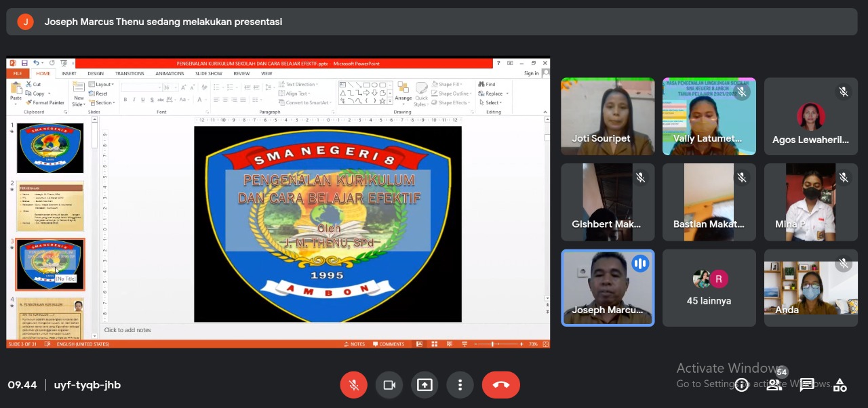Select slide 1 thumbnail in slide panel
Viewport: 868px width, 408px height.
50,148
